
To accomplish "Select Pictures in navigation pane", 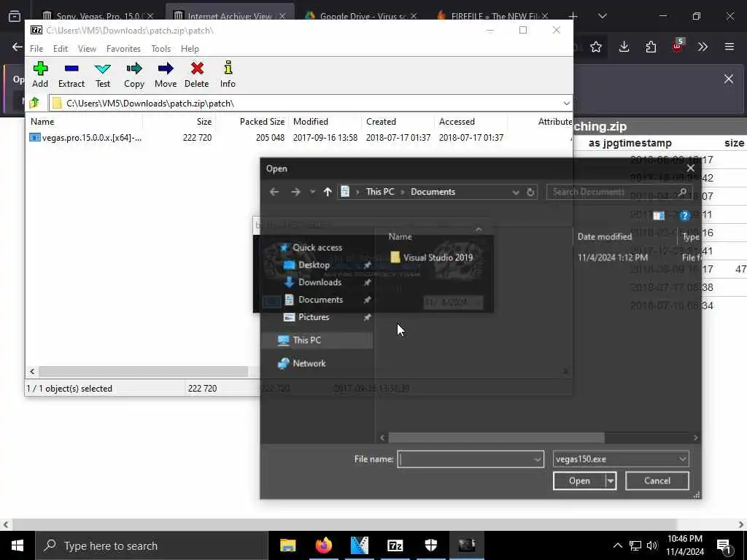I will point(314,317).
